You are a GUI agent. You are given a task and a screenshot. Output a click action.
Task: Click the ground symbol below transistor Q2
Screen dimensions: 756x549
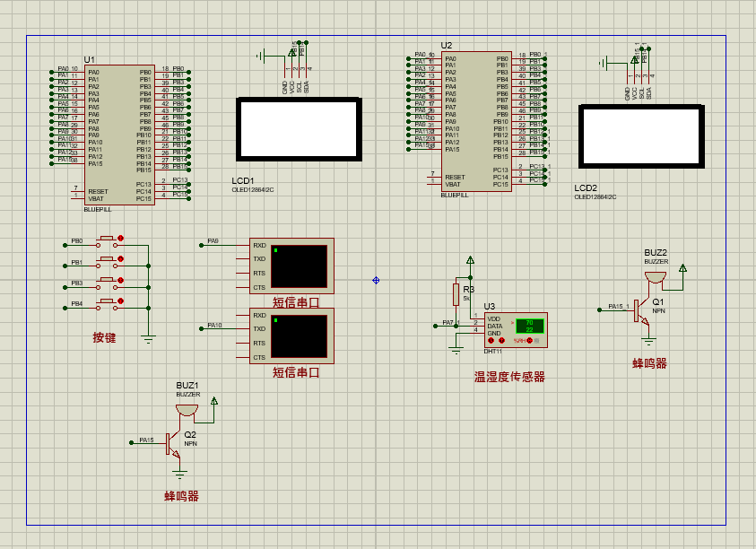coord(180,475)
